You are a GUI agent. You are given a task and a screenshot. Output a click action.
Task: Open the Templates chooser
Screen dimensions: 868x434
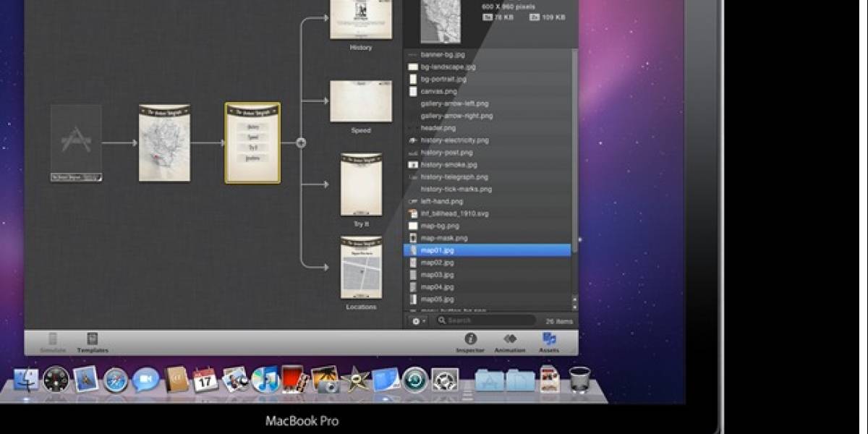coord(93,343)
